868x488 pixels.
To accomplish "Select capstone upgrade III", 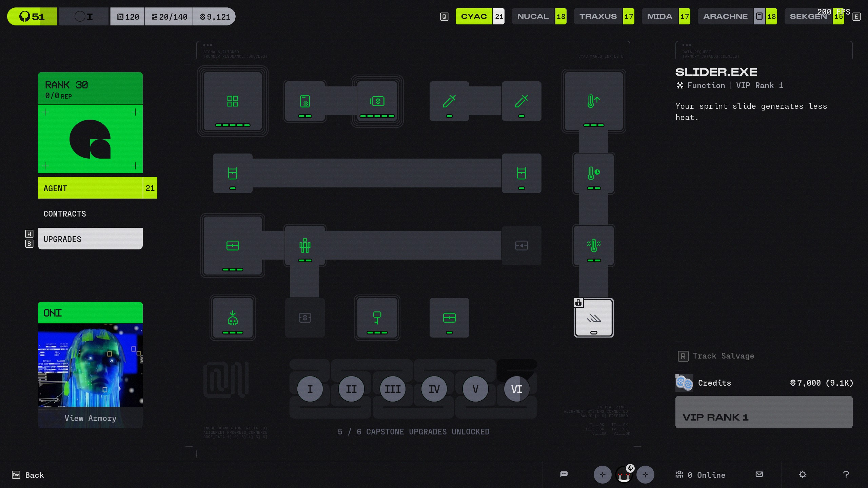I will point(393,389).
